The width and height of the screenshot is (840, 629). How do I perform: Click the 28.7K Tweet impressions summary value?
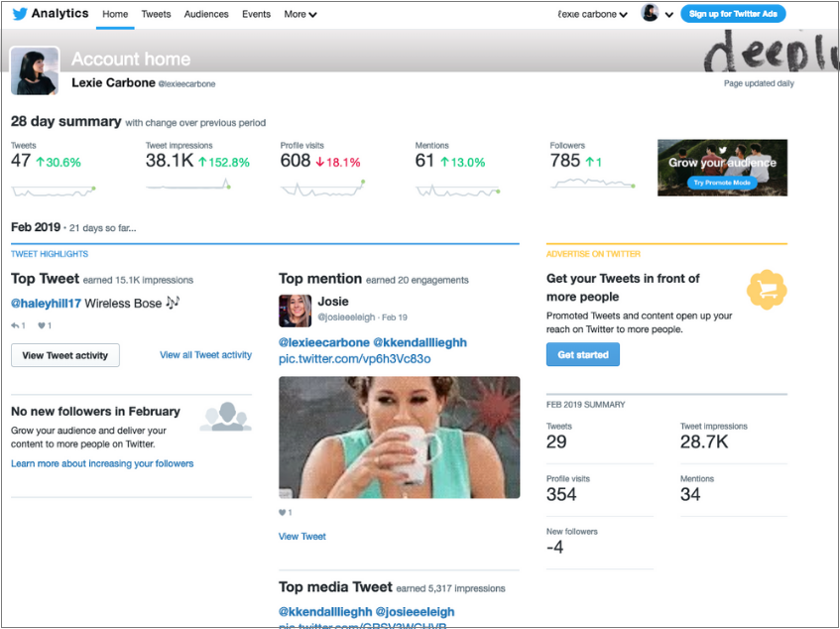tap(704, 442)
